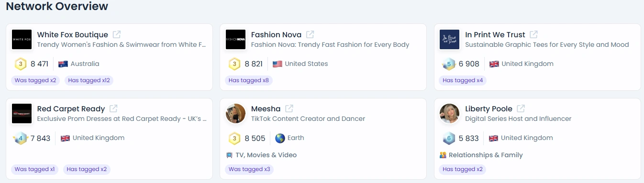
Task: Click 'Exclusive Prom Dresses' description text
Action: (x=122, y=118)
